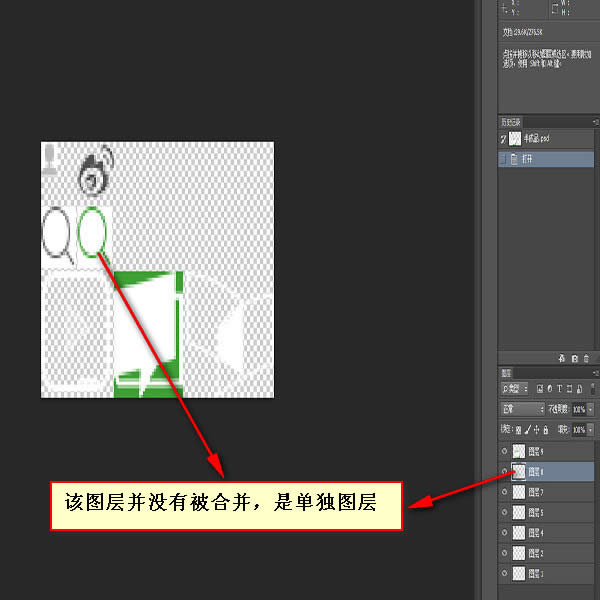Hide layer 图层 2 with eye icon
The image size is (600, 600).
tap(504, 553)
